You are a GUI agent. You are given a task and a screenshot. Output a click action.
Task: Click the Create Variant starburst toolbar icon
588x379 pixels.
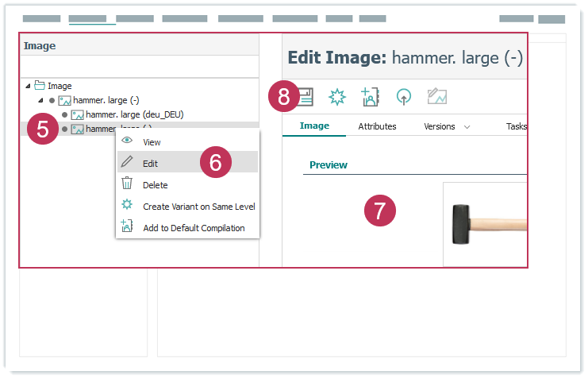(x=337, y=97)
